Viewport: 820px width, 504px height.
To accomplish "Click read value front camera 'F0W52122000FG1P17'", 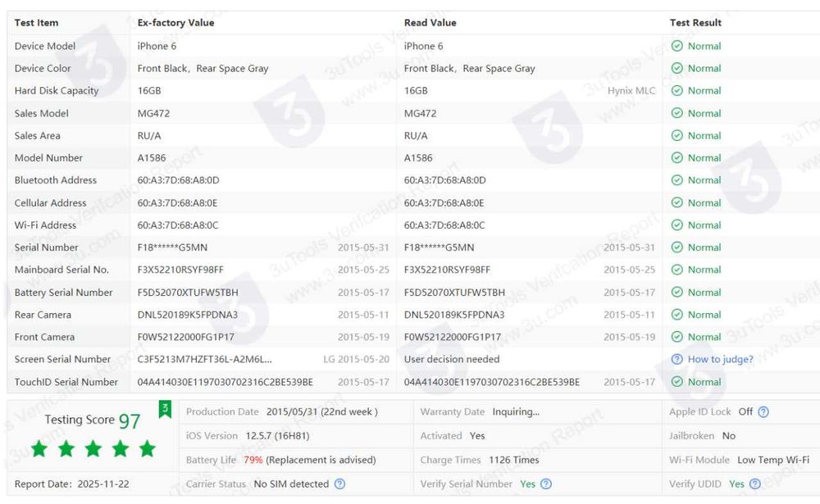I will tap(453, 337).
